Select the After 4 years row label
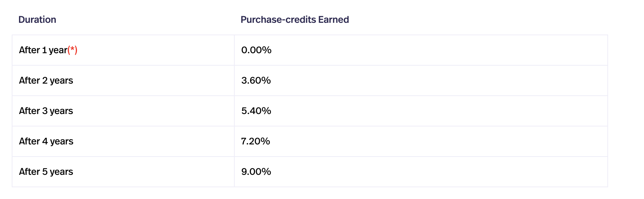Image resolution: width=644 pixels, height=199 pixels. tap(46, 141)
